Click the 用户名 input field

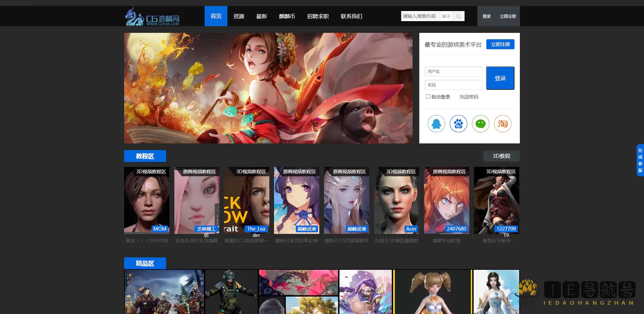[x=453, y=71]
